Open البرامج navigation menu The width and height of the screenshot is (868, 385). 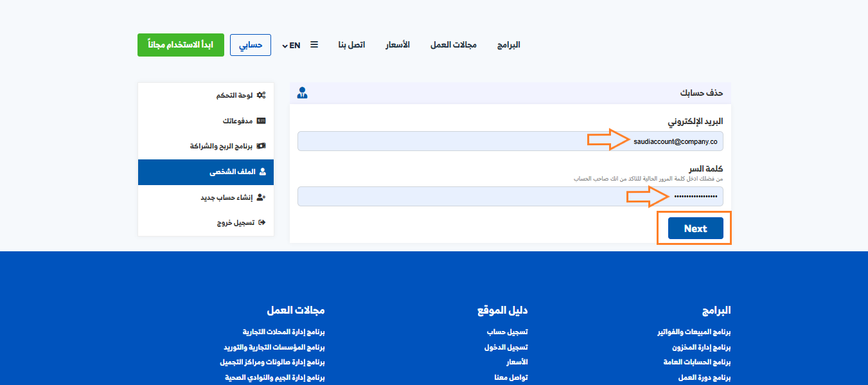pyautogui.click(x=508, y=45)
